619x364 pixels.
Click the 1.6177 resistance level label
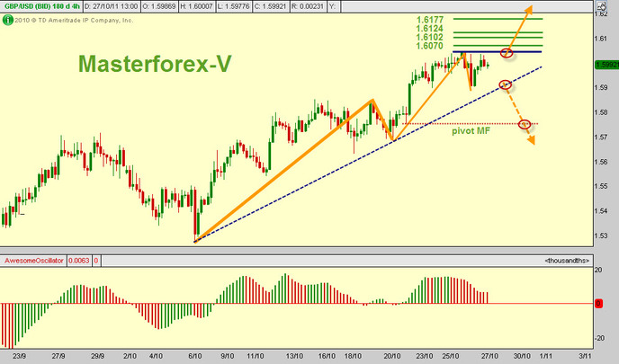(x=429, y=20)
